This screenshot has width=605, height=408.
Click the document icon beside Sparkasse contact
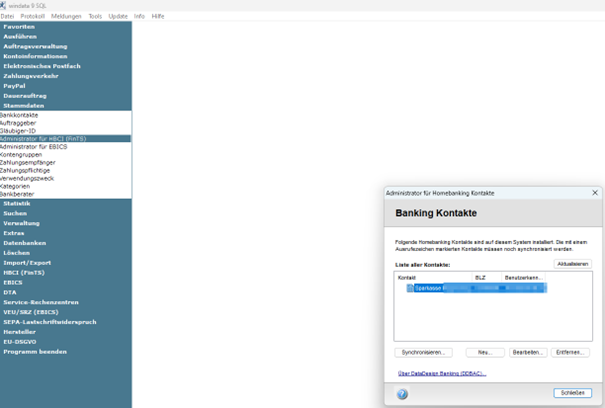(410, 288)
